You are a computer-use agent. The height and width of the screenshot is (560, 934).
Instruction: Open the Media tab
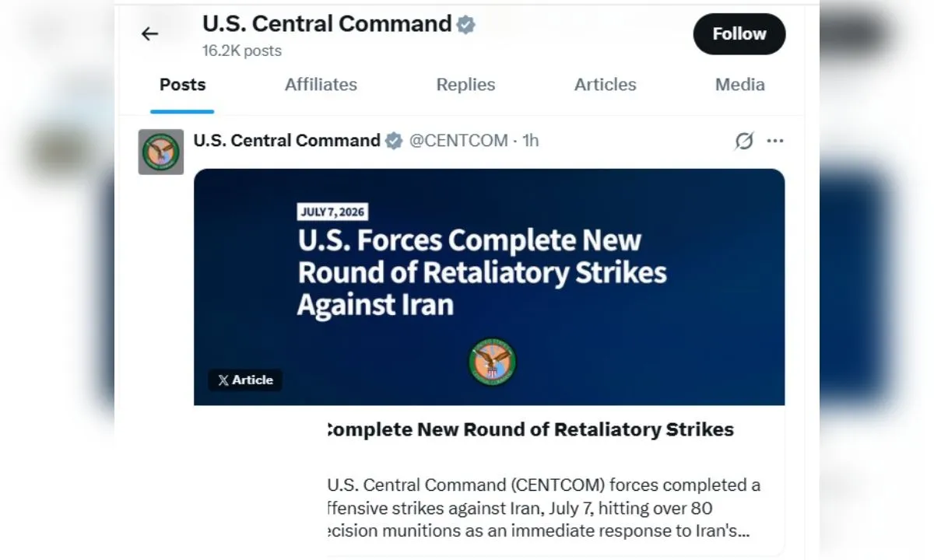(x=740, y=85)
